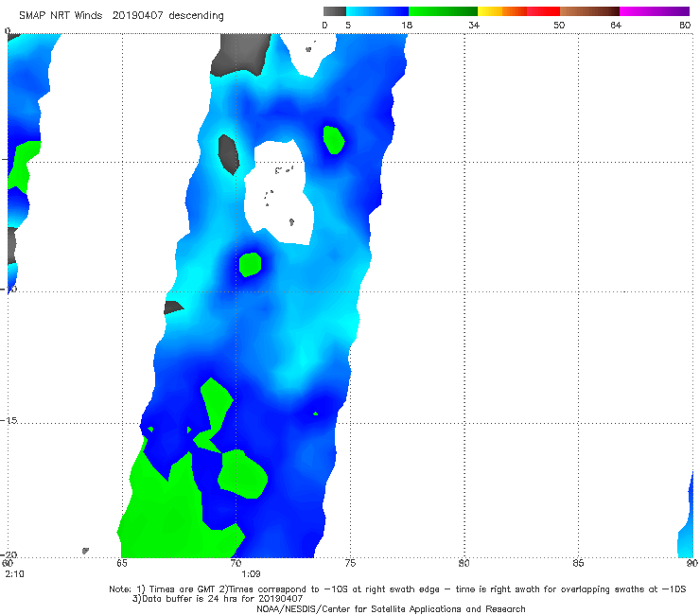Click the longitude label '75' on the x-axis

pos(350,564)
